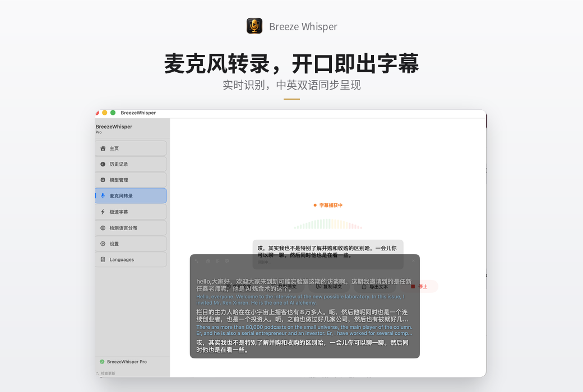Screen dimensions: 583x392
Task: Select 麦克风转录 in the sidebar
Action: pos(131,196)
